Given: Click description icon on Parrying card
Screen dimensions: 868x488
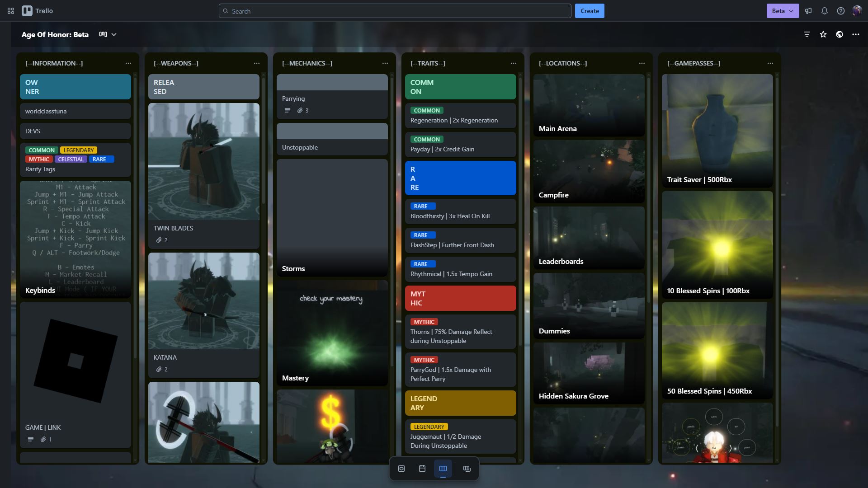Looking at the screenshot, I should point(287,110).
